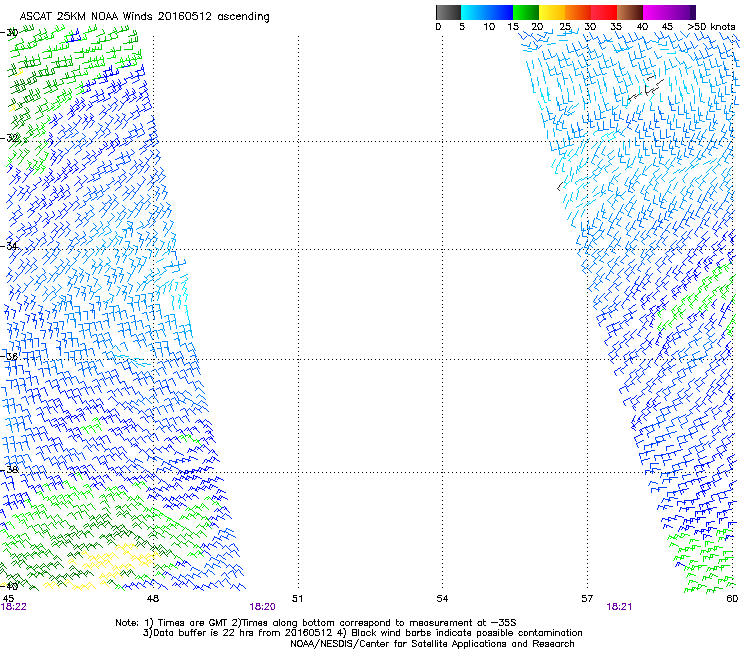740x650 pixels.
Task: Click the latitude label '-40'
Action: tap(9, 586)
